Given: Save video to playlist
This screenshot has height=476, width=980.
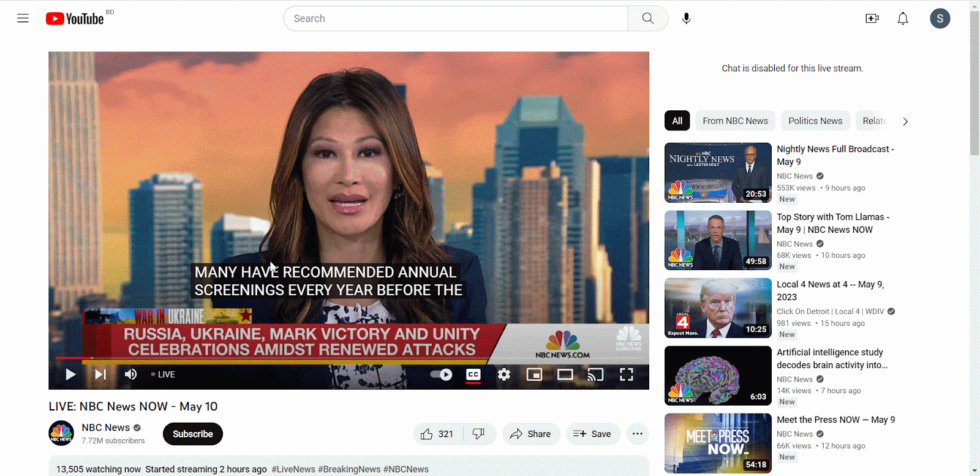Looking at the screenshot, I should (592, 434).
